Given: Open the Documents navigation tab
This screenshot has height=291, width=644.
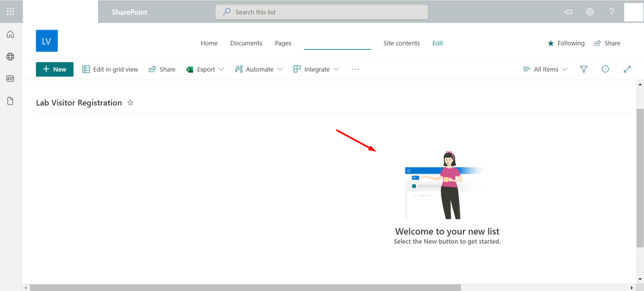Looking at the screenshot, I should (246, 43).
